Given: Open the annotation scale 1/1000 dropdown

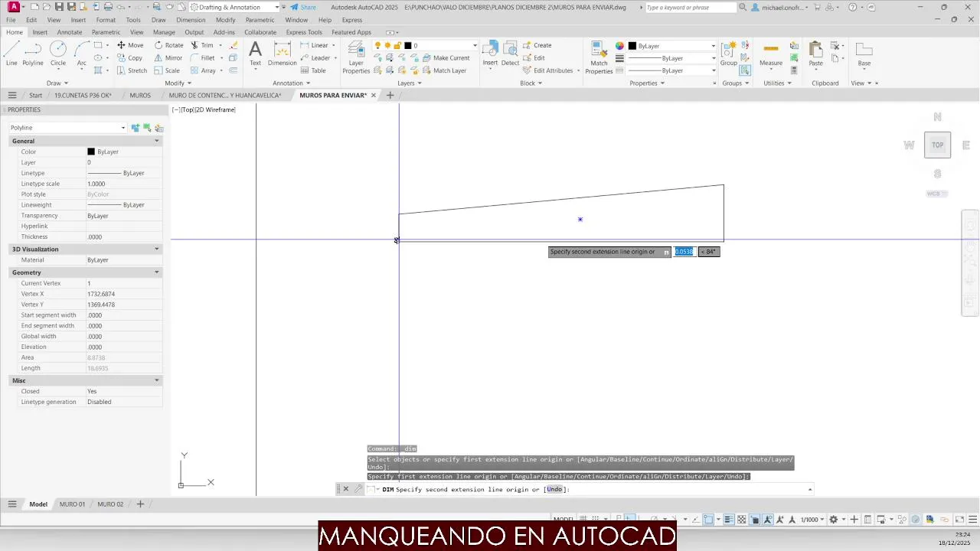Looking at the screenshot, I should tap(812, 520).
